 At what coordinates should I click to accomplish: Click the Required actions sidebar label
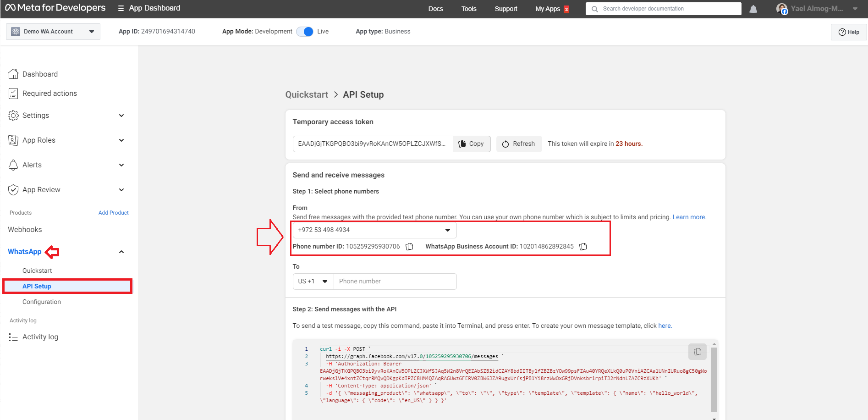coord(49,94)
